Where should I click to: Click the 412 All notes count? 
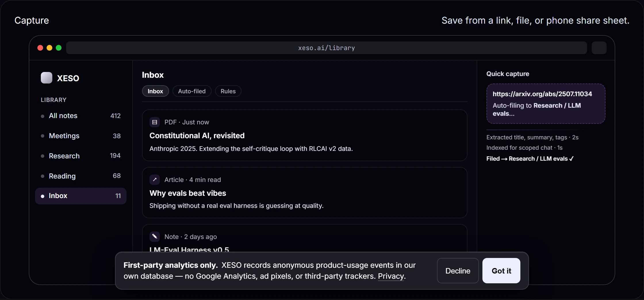click(x=116, y=116)
